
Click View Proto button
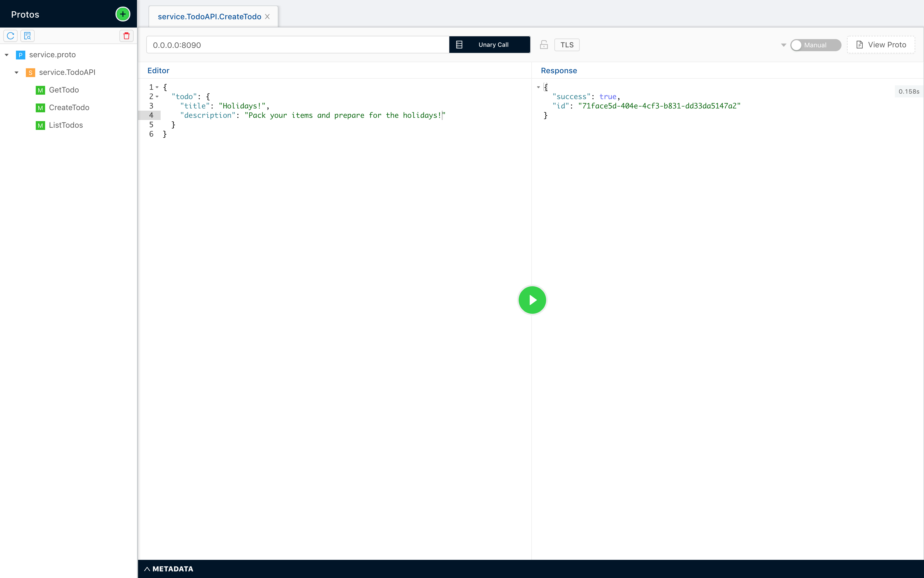tap(881, 45)
